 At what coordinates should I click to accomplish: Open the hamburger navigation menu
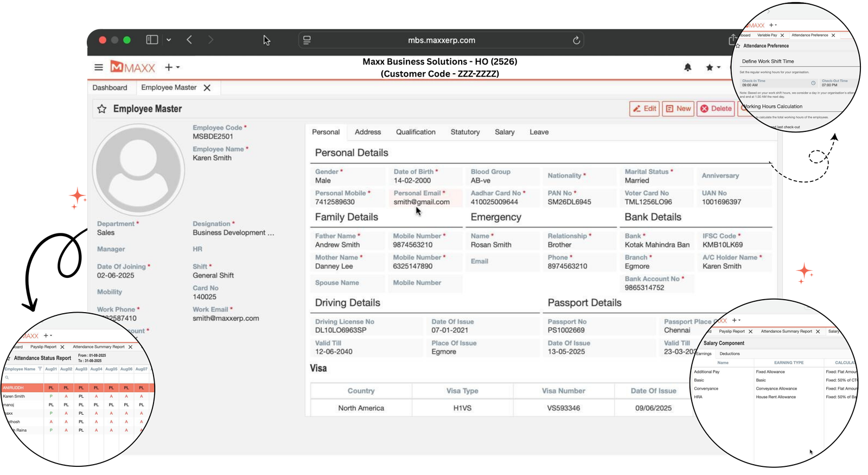pyautogui.click(x=99, y=67)
